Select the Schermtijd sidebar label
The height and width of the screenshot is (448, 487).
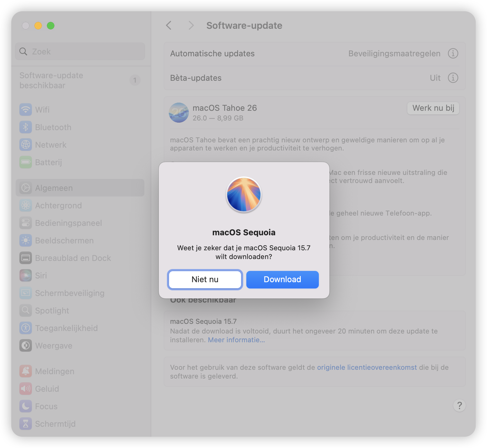point(55,424)
